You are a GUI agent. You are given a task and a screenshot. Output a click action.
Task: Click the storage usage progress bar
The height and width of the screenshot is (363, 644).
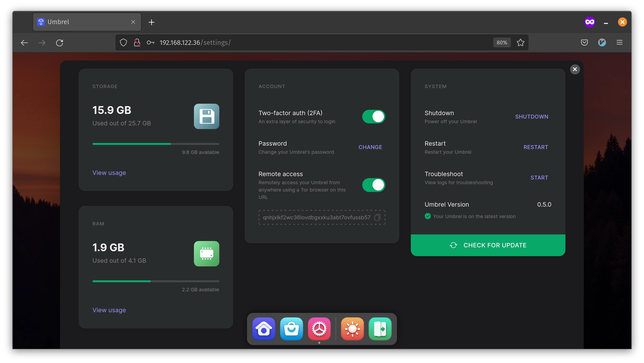tap(156, 144)
